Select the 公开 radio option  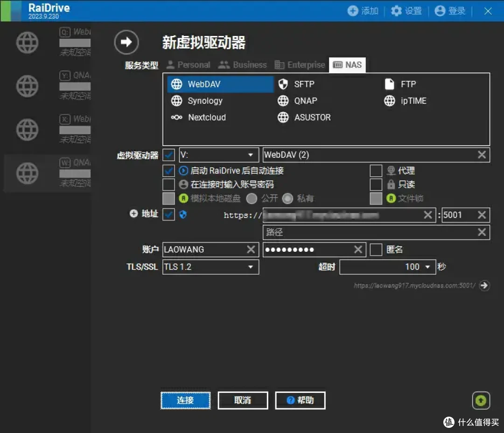(252, 199)
